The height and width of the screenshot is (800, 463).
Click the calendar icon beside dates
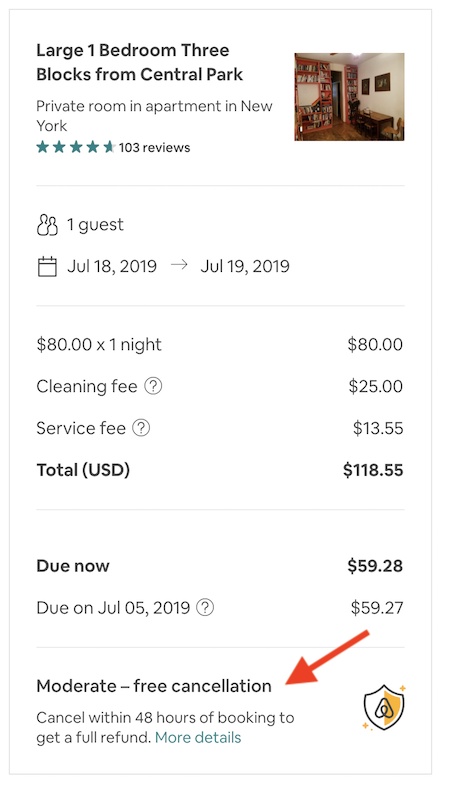[x=47, y=267]
